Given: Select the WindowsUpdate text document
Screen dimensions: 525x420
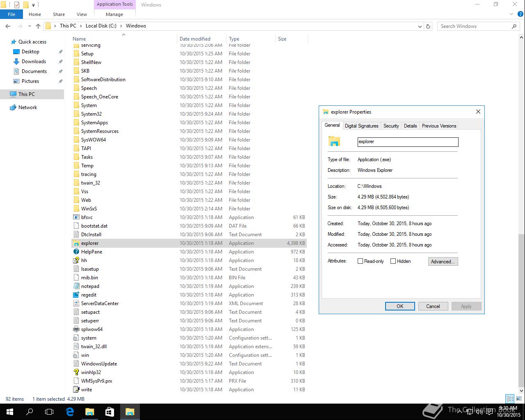Looking at the screenshot, I should [189, 364].
